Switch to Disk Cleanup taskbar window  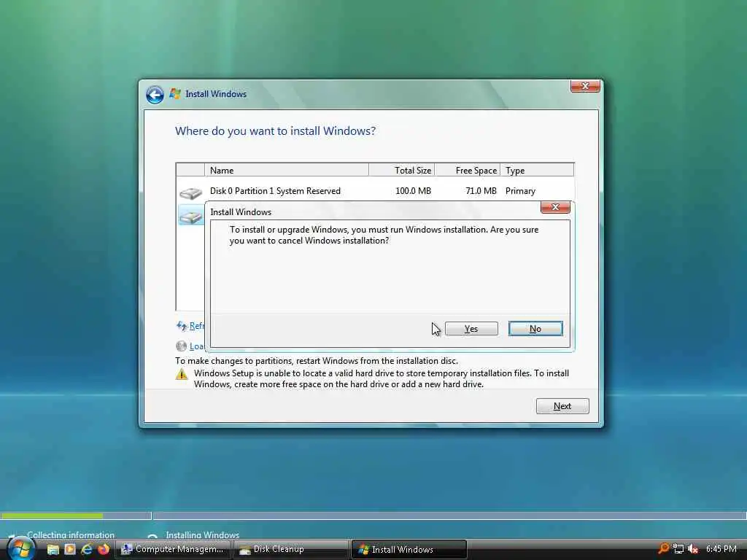click(290, 549)
